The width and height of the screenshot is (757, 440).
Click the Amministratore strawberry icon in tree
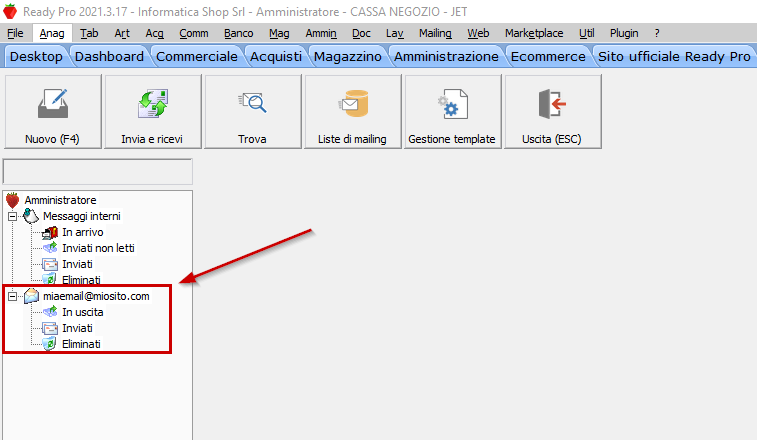click(x=13, y=200)
